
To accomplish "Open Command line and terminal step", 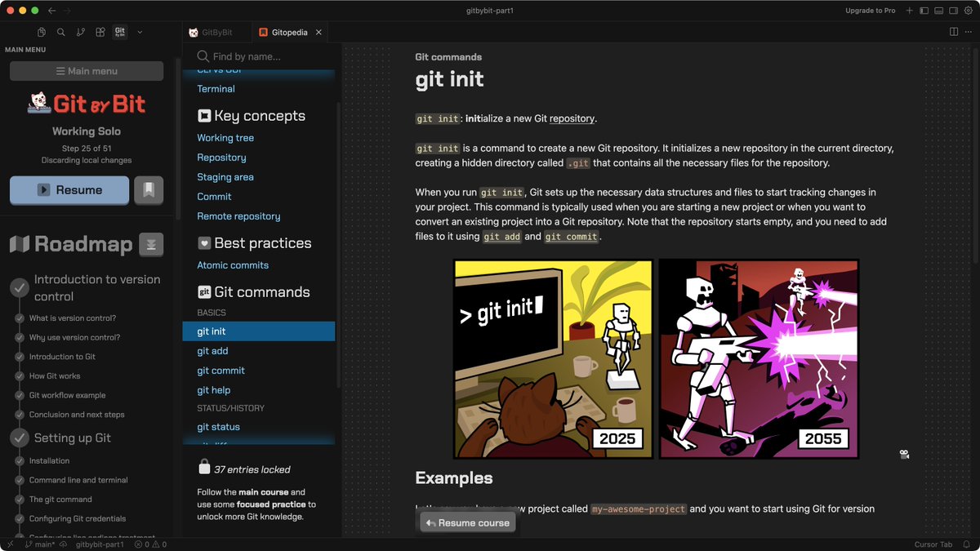I will pyautogui.click(x=78, y=480).
